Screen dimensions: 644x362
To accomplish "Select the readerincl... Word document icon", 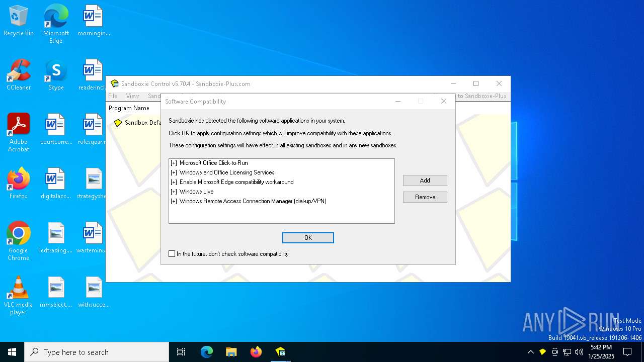I will [x=93, y=75].
